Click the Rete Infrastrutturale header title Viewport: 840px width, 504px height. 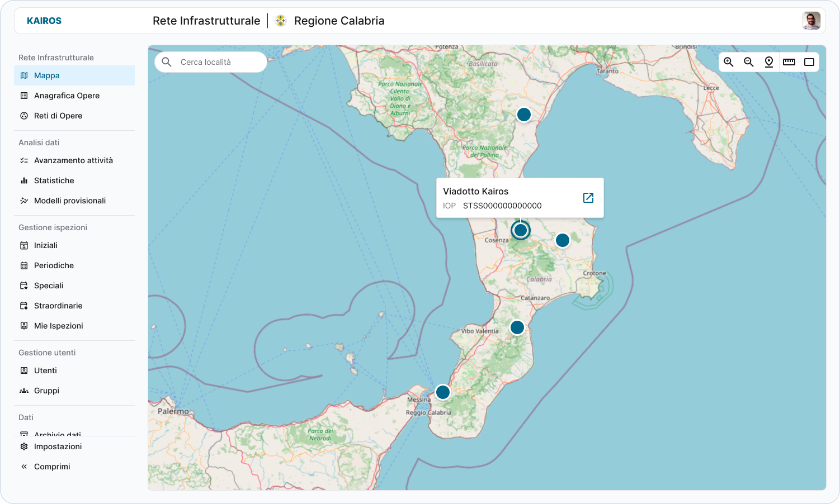tap(206, 21)
